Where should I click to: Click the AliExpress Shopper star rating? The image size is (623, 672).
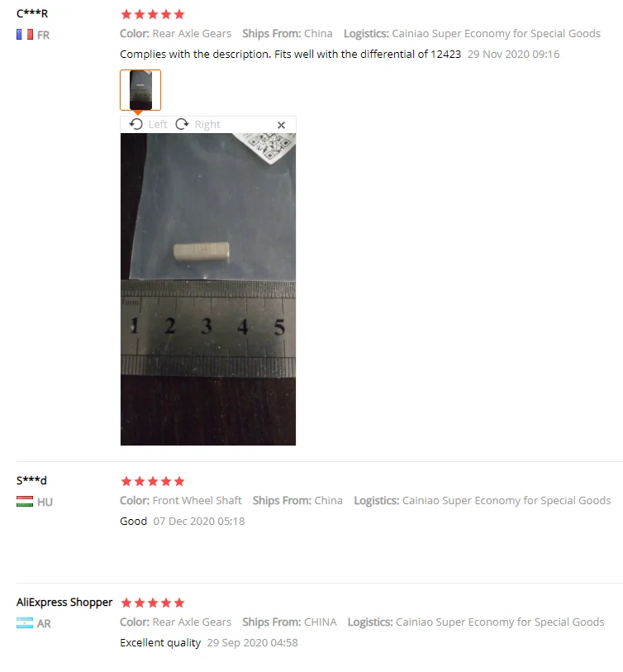153,603
